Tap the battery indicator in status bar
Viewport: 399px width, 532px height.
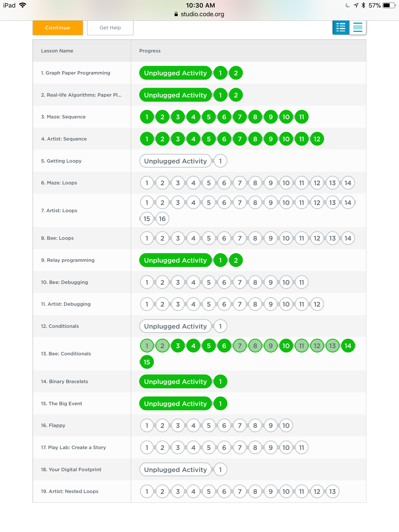tap(389, 5)
